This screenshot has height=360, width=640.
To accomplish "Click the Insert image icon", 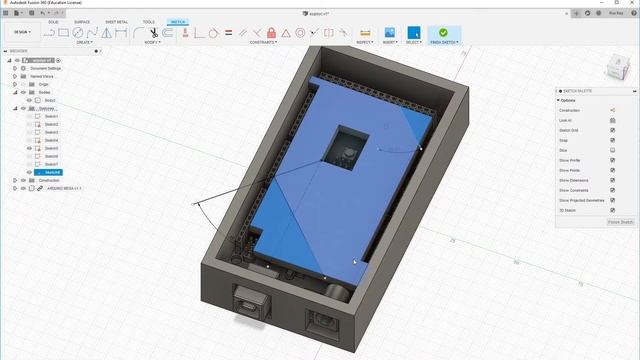I will click(390, 33).
